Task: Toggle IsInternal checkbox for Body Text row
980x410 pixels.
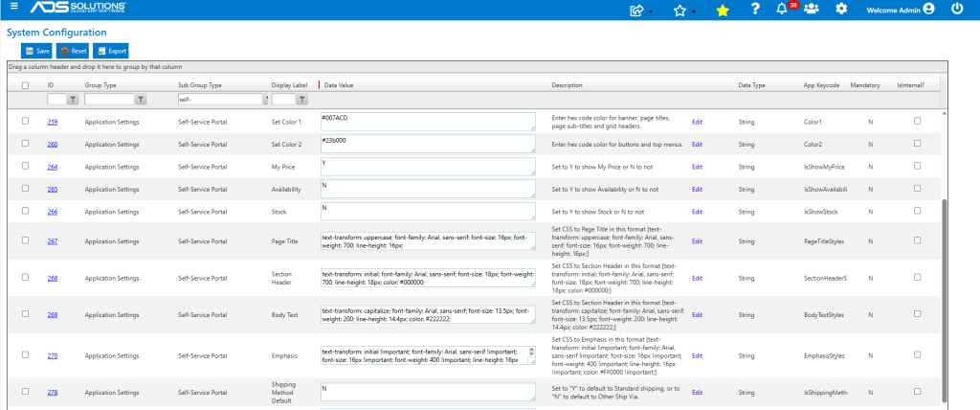Action: 918,313
